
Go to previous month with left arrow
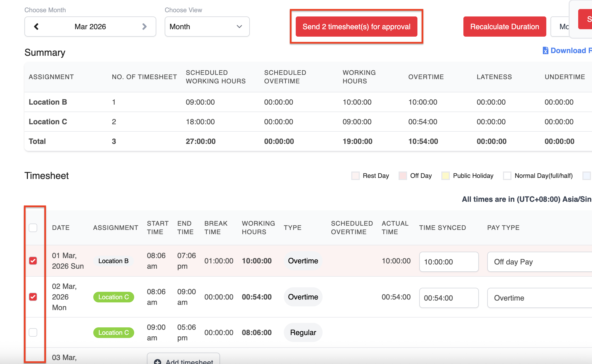click(x=36, y=27)
